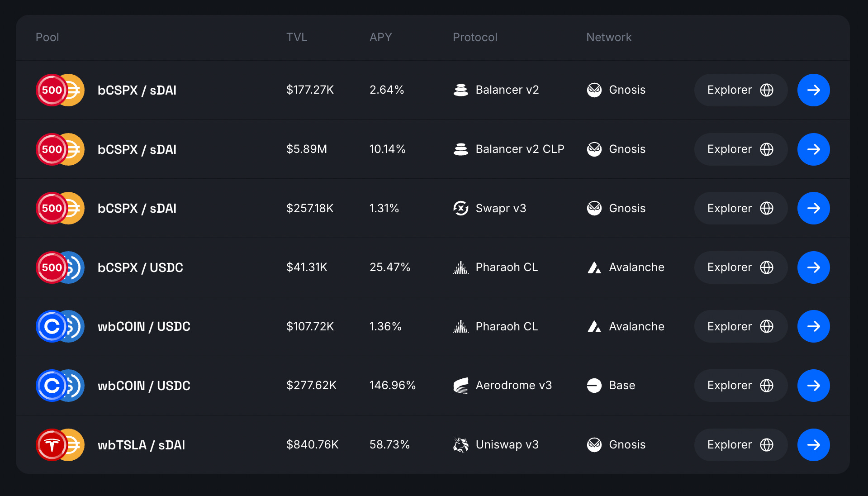This screenshot has height=496, width=868.
Task: Open Explorer for wbTSLA / sDAI pool
Action: 740,445
